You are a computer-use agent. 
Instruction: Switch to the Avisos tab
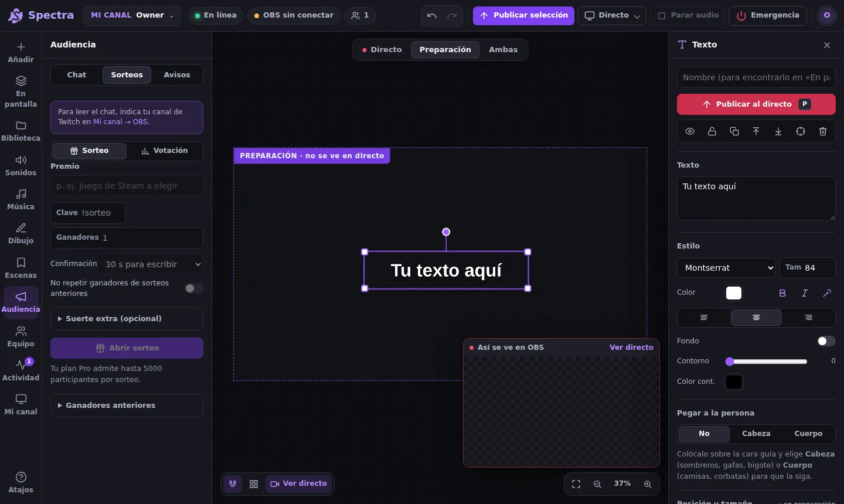177,75
